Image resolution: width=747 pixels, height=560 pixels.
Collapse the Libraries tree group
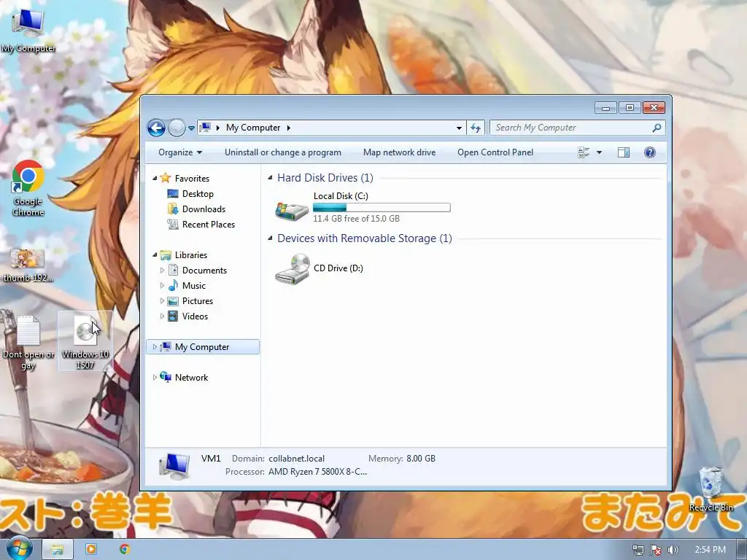coord(155,254)
